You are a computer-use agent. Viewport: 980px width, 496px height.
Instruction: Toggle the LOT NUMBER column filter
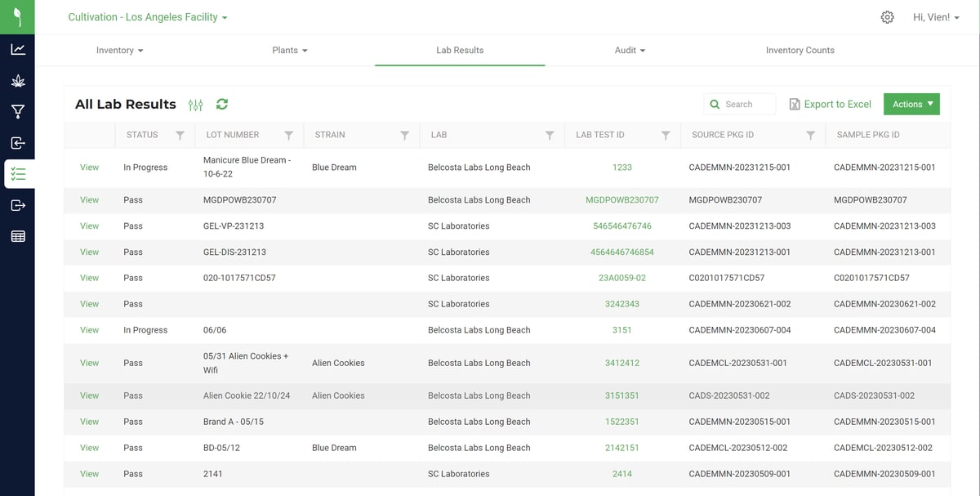(287, 135)
